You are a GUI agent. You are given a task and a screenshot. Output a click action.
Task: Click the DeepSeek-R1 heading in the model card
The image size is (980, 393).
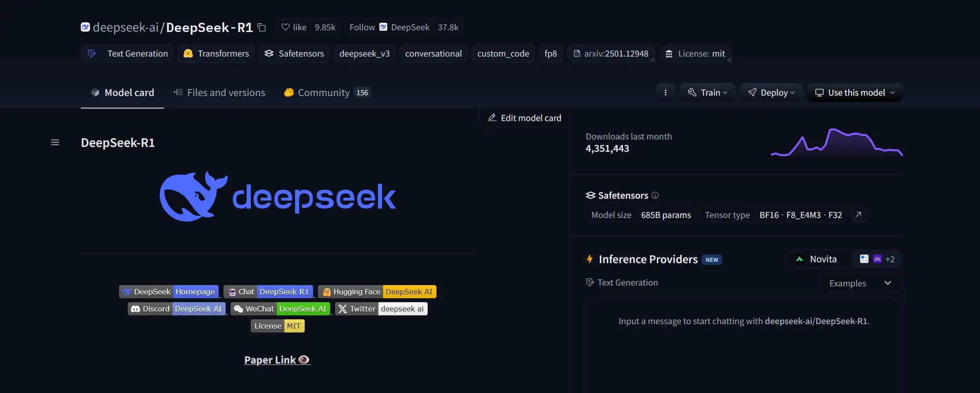pyautogui.click(x=118, y=143)
